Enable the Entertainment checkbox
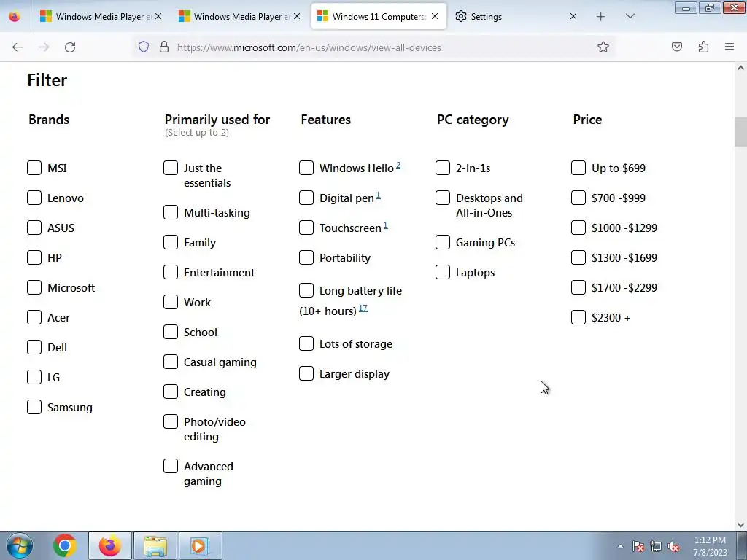 point(171,273)
